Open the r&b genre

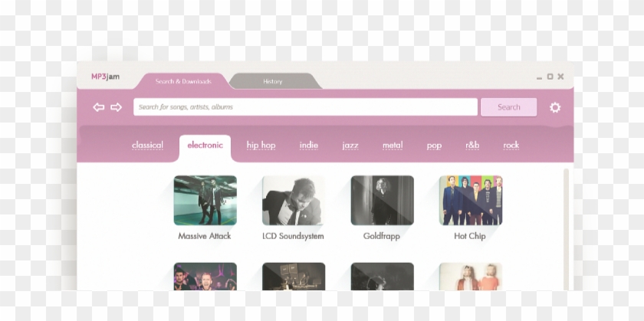point(472,146)
